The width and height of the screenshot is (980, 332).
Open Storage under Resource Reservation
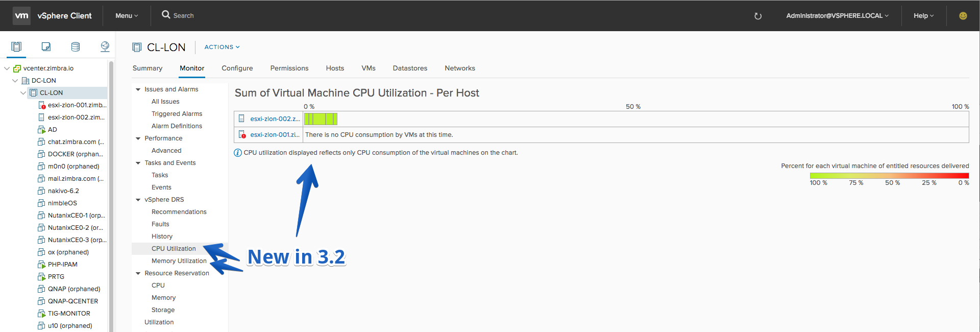tap(163, 310)
